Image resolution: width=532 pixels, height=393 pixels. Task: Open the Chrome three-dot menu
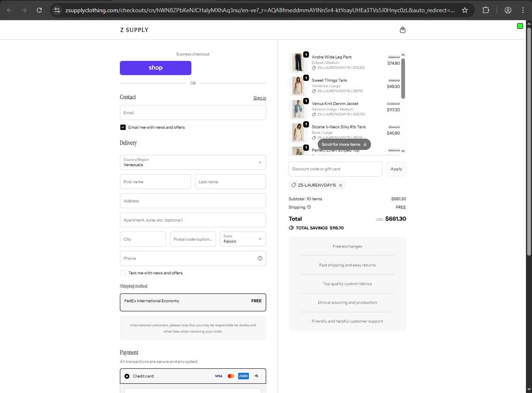pos(523,10)
